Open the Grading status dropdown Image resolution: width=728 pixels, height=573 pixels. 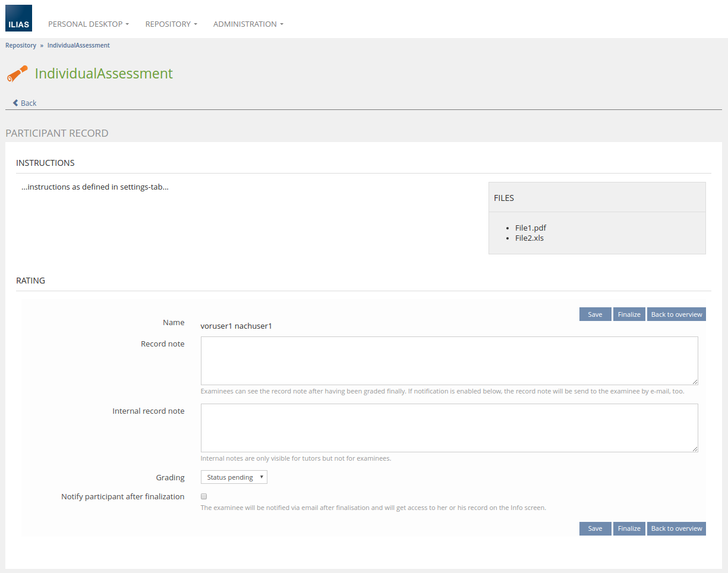coord(234,477)
